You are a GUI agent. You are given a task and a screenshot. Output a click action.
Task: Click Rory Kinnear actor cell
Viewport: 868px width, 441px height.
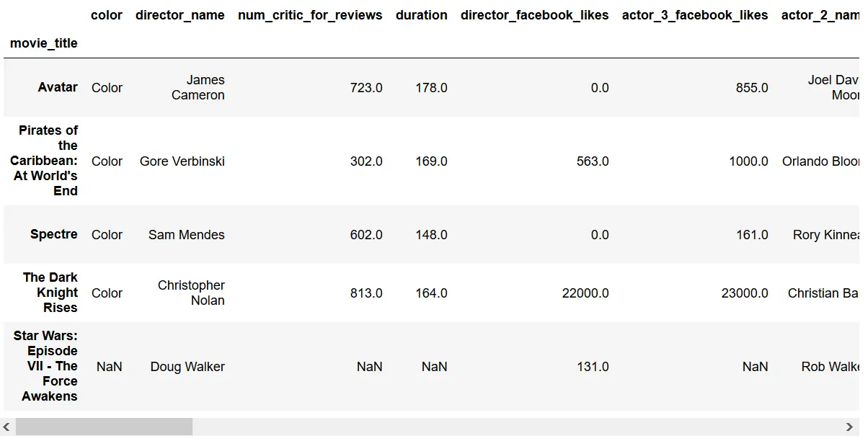(x=826, y=235)
